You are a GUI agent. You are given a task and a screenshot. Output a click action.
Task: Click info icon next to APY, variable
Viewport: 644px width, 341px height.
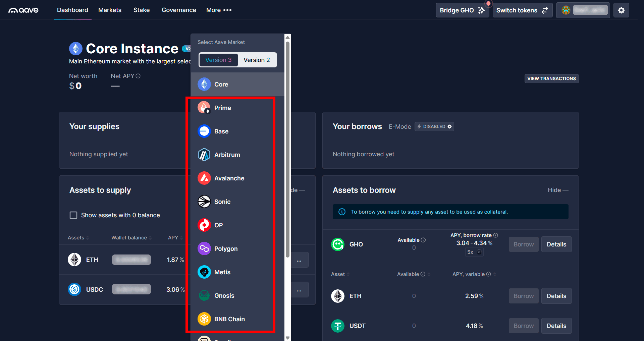tap(489, 274)
